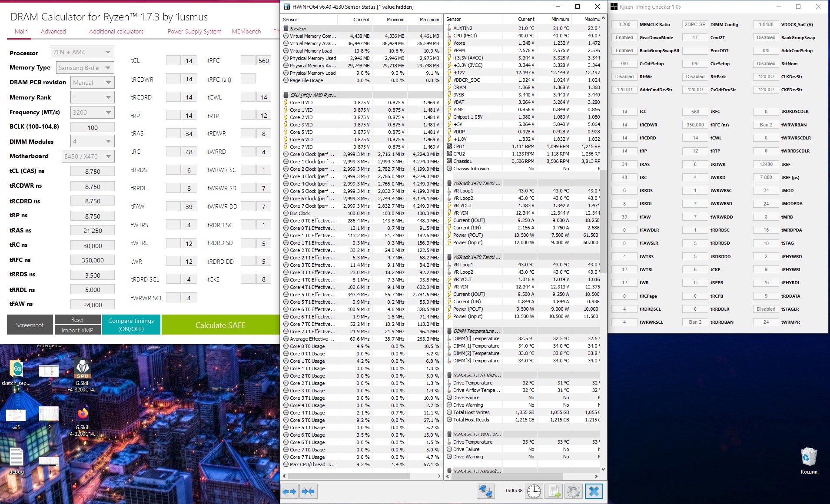Open the Power Supply System tab
830x504 pixels.
(194, 31)
